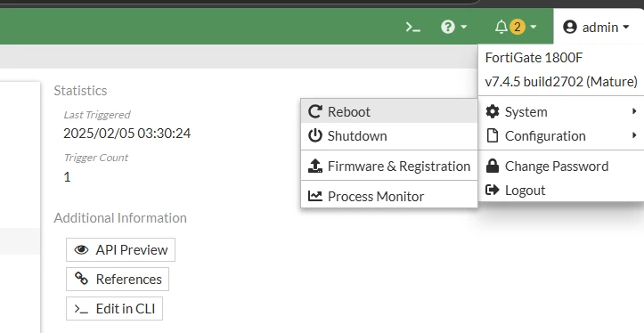Click the References button
The height and width of the screenshot is (333, 644).
click(x=118, y=280)
